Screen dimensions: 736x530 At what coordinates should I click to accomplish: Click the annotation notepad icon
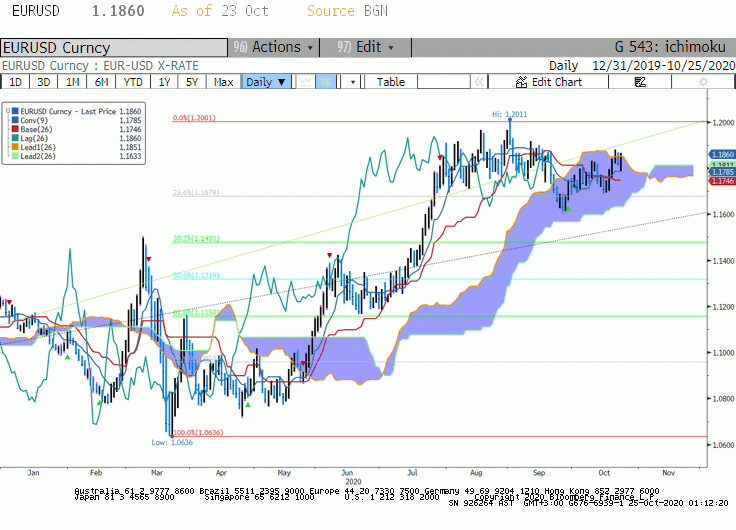640,82
